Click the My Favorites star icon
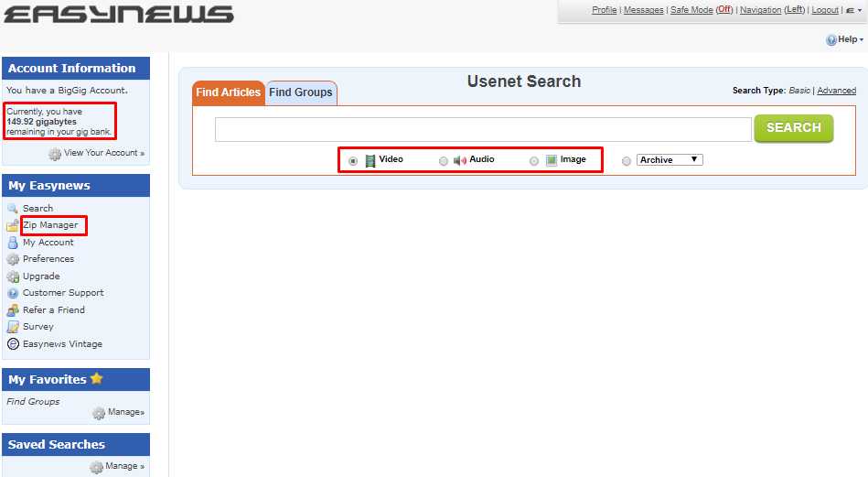The width and height of the screenshot is (868, 477). tap(96, 378)
